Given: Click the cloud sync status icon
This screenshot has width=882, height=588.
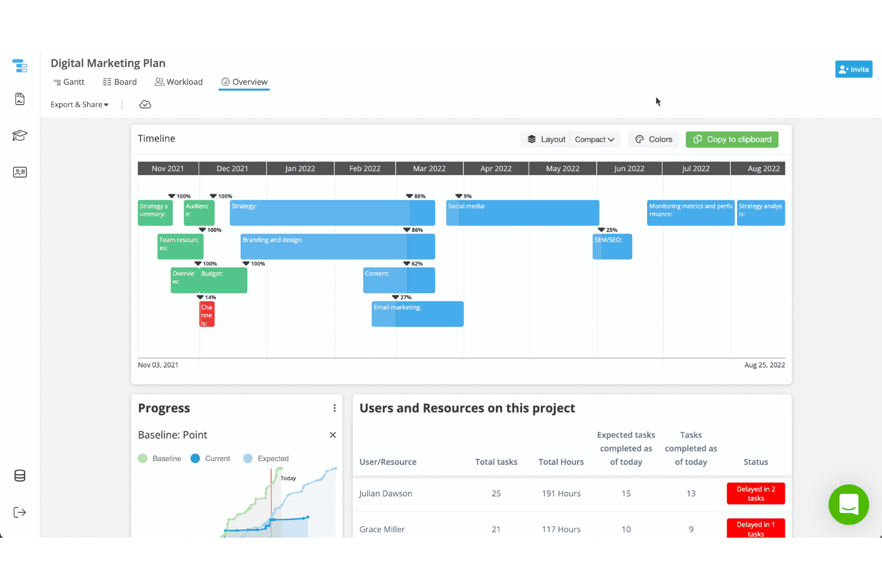Looking at the screenshot, I should coord(145,104).
